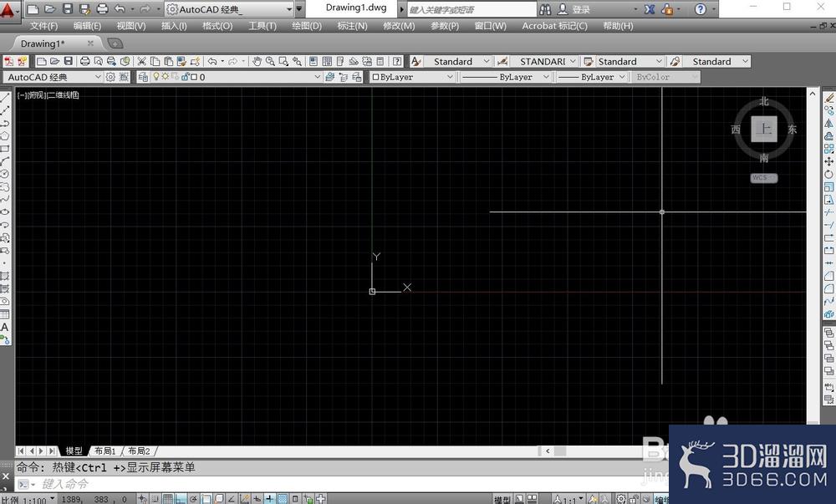Open the 文件(F) menu

click(x=43, y=26)
